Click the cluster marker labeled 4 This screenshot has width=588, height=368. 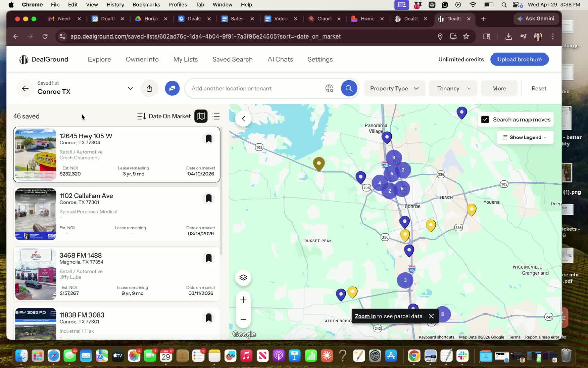click(380, 183)
